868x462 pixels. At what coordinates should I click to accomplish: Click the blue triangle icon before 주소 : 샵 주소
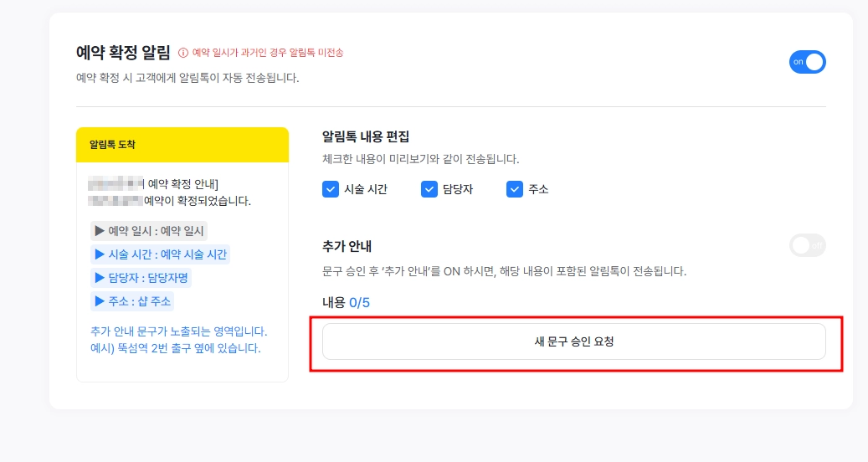(100, 301)
